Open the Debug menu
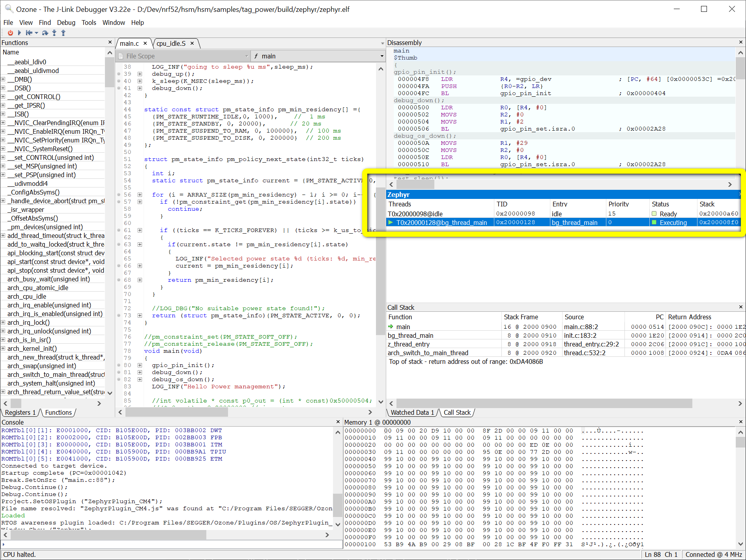746x560 pixels. (x=66, y=22)
